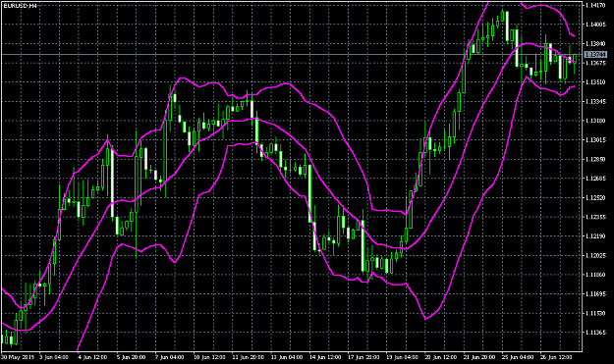Click the 13 Jun 04:00 time label
The width and height of the screenshot is (614, 364).
(287, 357)
